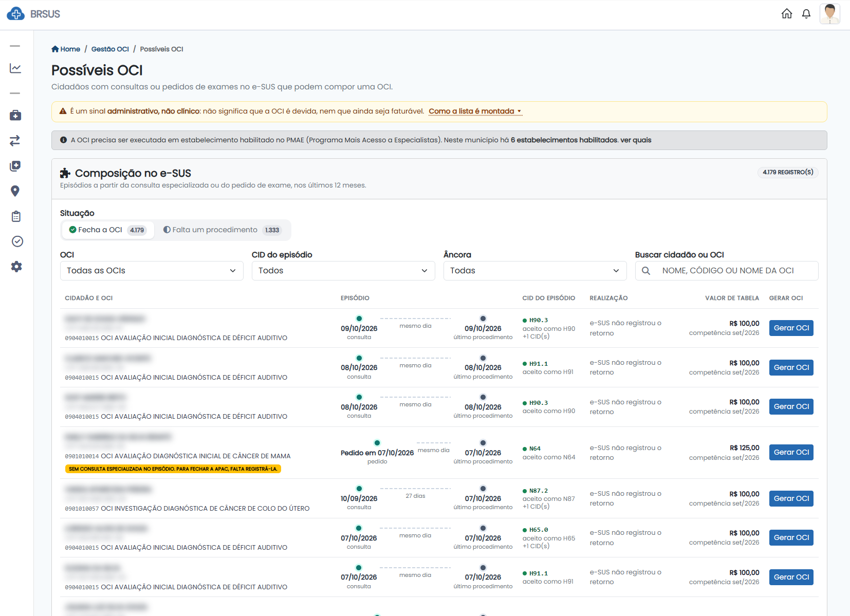
Task: Click the info circle icon in the gray banner
Action: (64, 140)
